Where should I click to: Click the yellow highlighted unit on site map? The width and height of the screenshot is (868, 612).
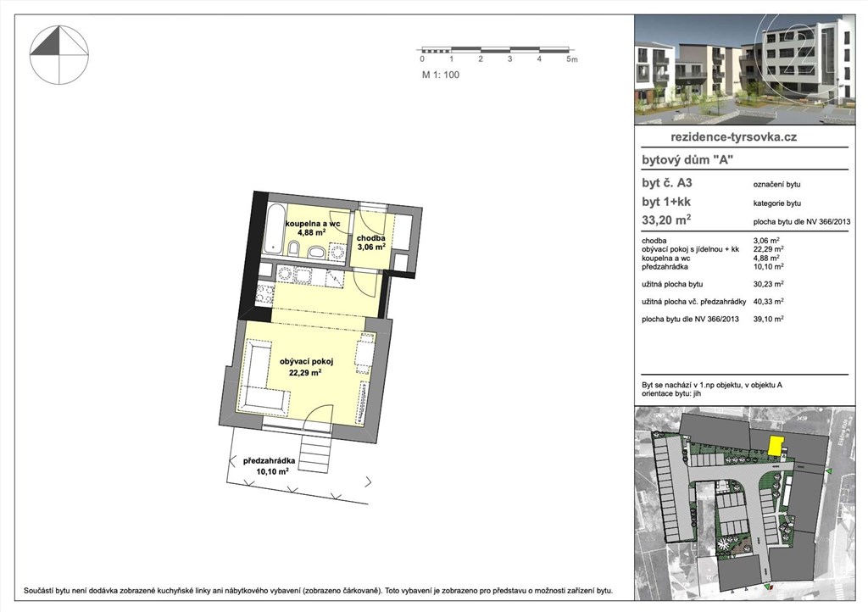click(776, 446)
